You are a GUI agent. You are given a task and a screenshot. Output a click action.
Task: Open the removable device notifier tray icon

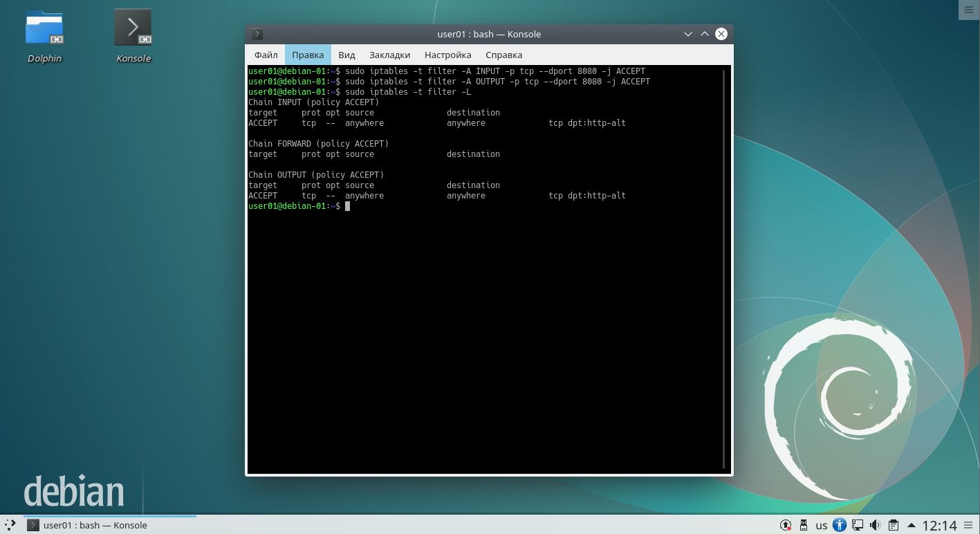point(804,525)
